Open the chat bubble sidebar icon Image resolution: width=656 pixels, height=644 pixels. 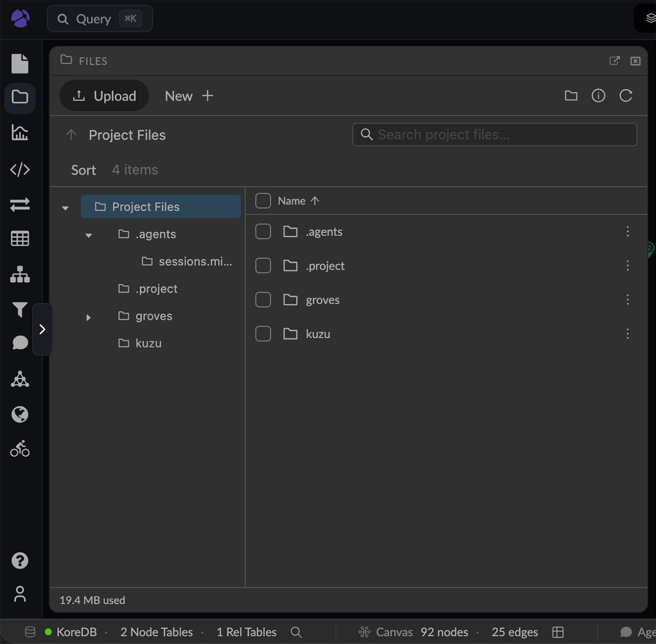click(20, 343)
